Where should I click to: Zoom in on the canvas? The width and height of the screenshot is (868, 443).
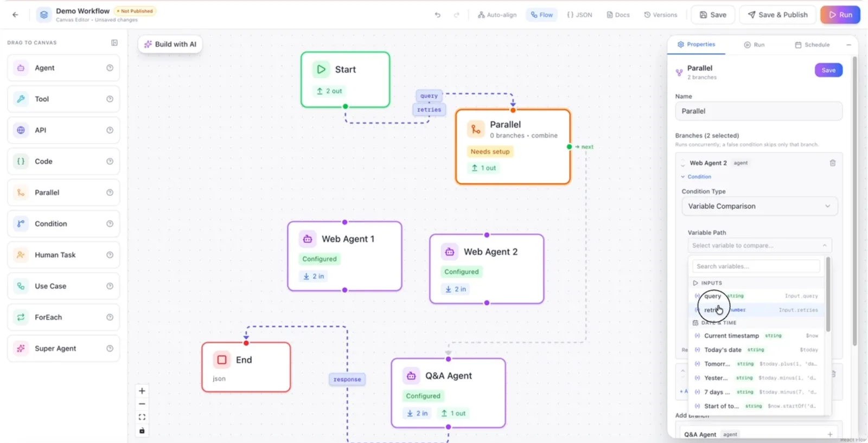click(x=142, y=391)
